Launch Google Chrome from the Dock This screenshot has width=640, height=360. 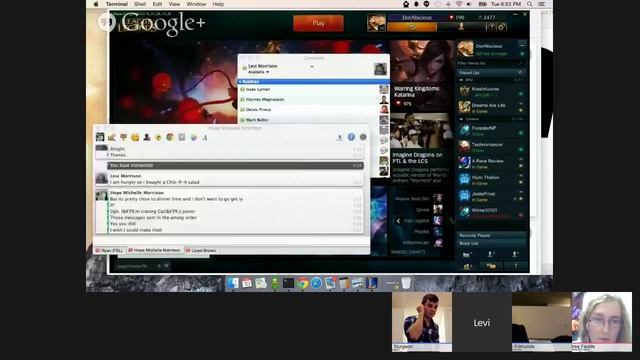pos(302,283)
